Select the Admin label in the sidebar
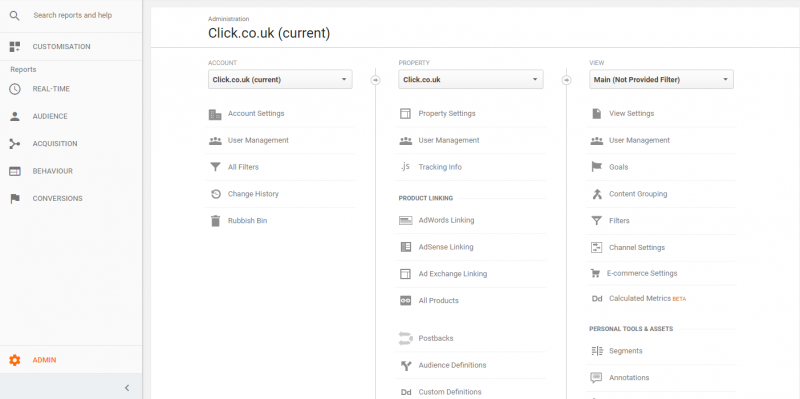 (x=44, y=360)
